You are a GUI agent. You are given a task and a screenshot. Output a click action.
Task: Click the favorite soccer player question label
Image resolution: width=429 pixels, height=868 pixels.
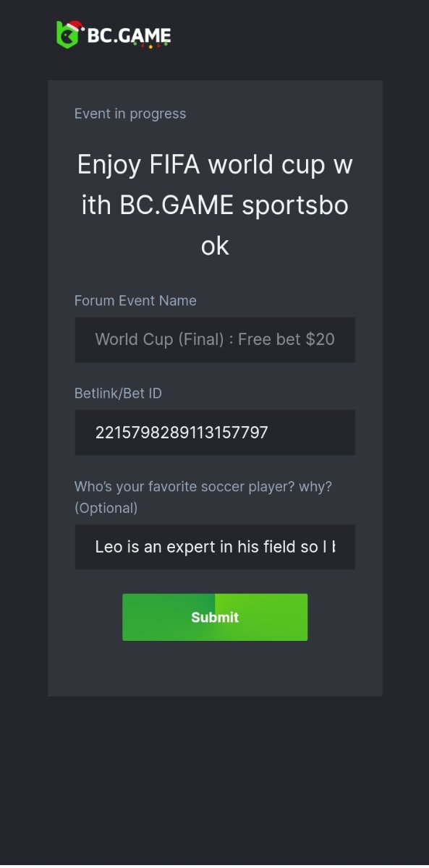203,487
